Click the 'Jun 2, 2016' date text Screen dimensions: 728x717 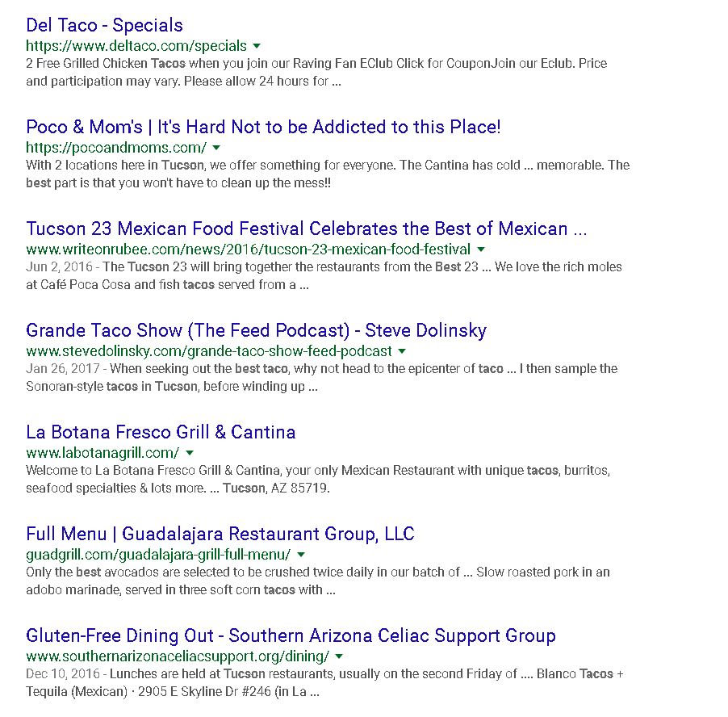point(60,267)
